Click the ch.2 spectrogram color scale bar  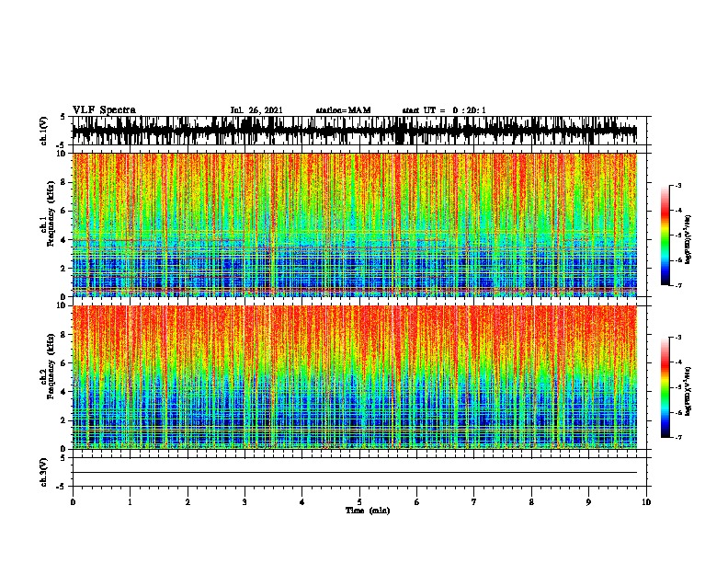pyautogui.click(x=665, y=387)
